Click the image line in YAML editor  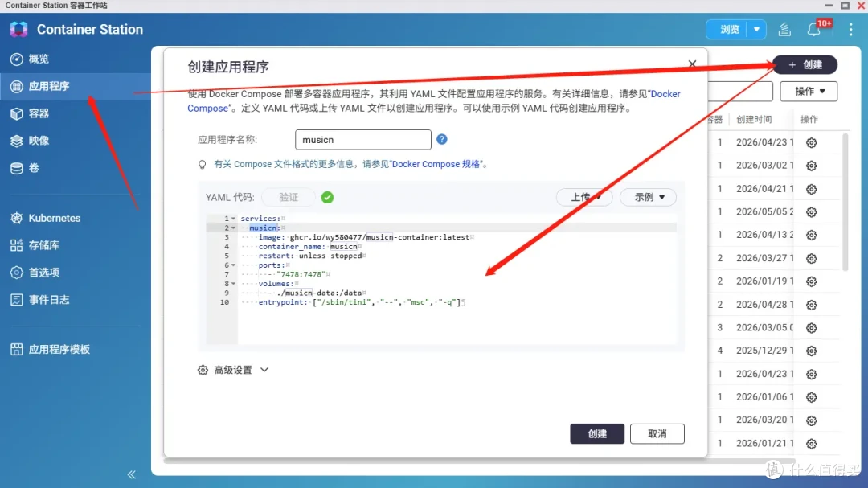point(364,237)
